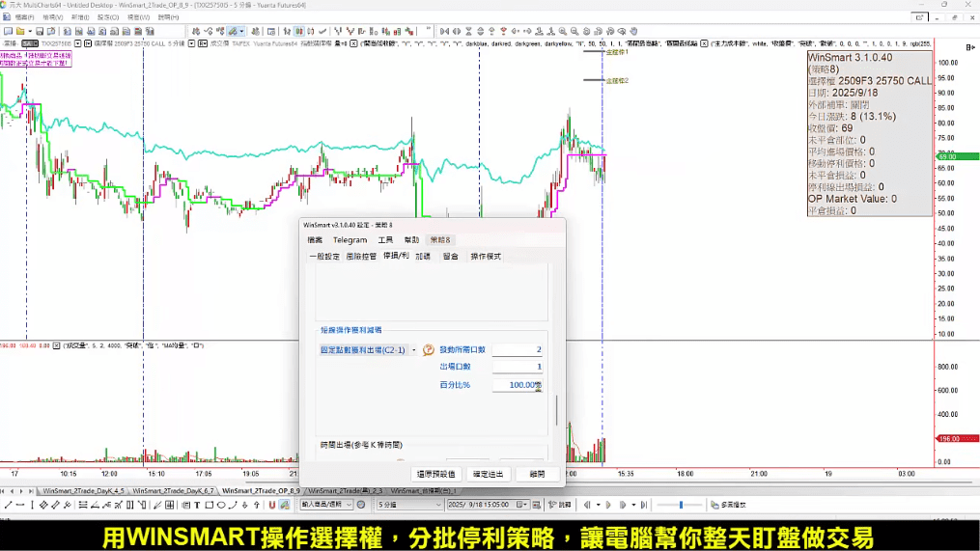Switch to the 風險控管 tab
Image resolution: width=980 pixels, height=551 pixels.
pos(360,257)
